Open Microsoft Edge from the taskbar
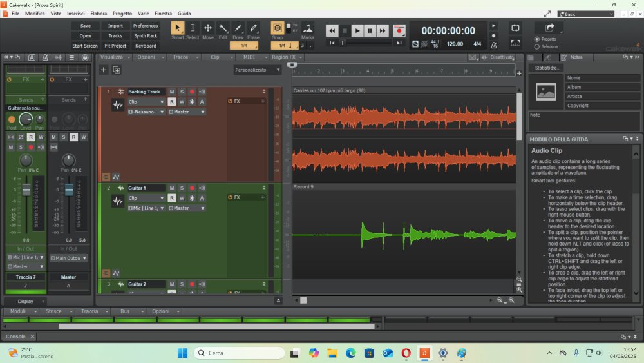The width and height of the screenshot is (644, 363). click(x=350, y=353)
